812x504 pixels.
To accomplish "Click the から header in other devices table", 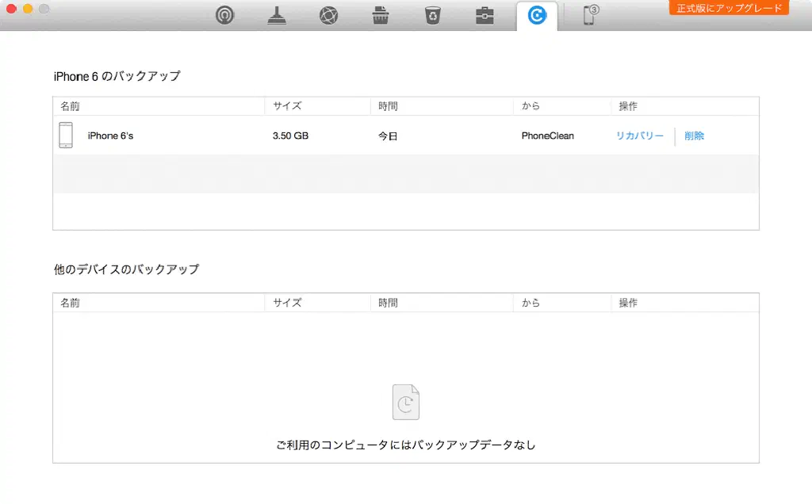I will (x=530, y=303).
